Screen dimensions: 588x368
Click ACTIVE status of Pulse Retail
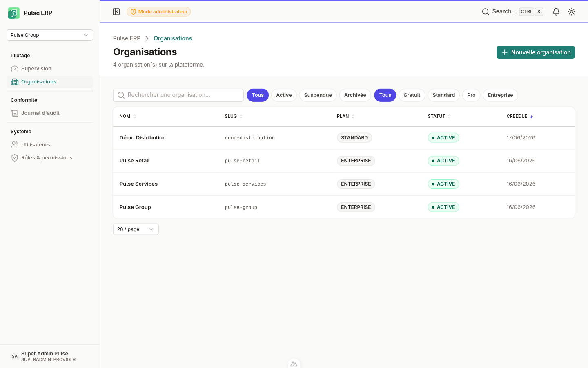443,161
